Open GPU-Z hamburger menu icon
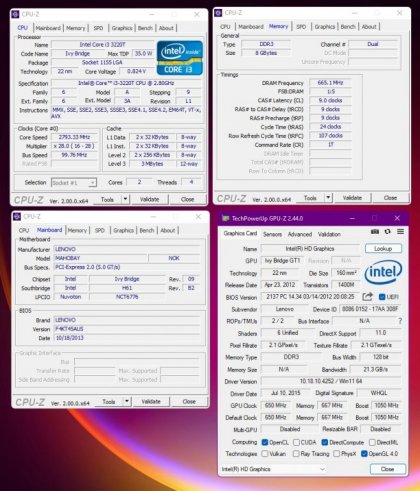The height and width of the screenshot is (491, 420). pos(400,232)
